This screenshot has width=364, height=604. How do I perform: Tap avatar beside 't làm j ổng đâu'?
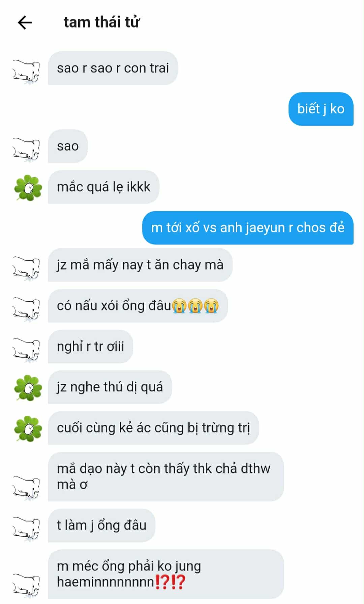pos(26,528)
